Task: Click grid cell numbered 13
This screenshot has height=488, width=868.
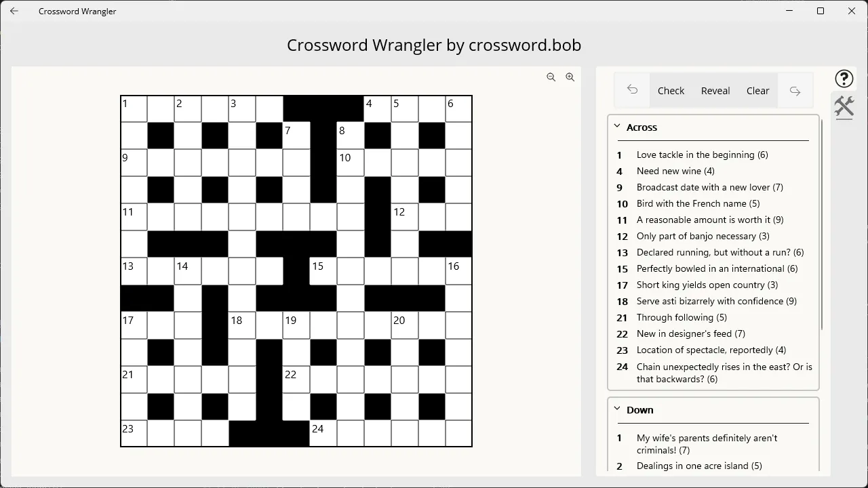Action: 134,272
